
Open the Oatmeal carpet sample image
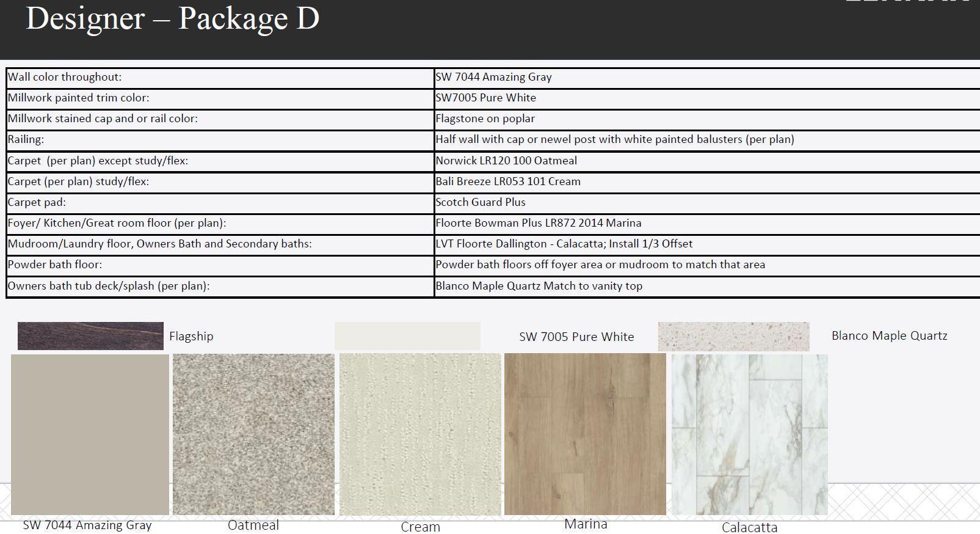click(253, 434)
